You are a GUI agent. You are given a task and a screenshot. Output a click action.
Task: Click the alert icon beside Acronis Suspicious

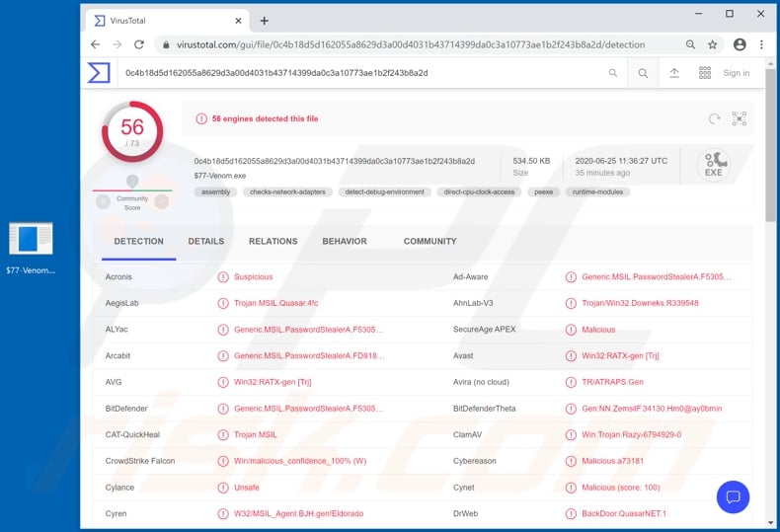(x=223, y=277)
